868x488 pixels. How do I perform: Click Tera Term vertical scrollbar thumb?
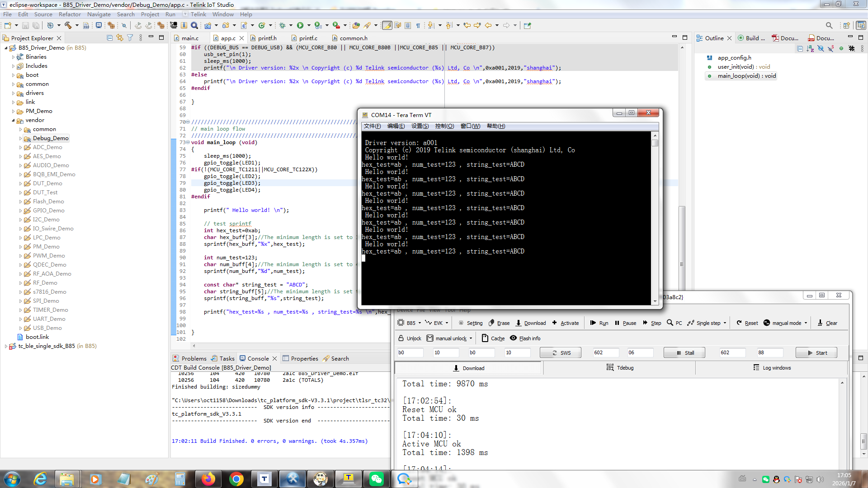coord(655,143)
